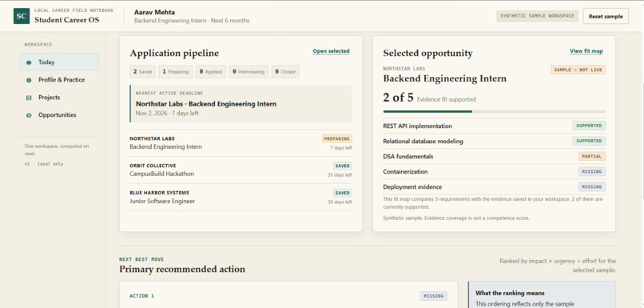Select the Orbit Collective CampusBuild Hackathon row
The width and height of the screenshot is (644, 308).
pyautogui.click(x=241, y=170)
